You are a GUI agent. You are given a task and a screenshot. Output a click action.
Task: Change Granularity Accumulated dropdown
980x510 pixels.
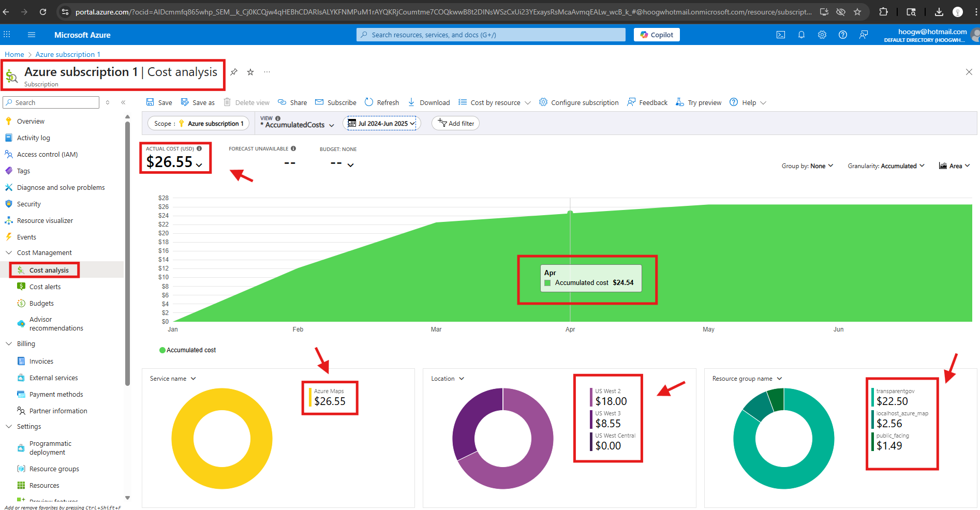pyautogui.click(x=886, y=166)
